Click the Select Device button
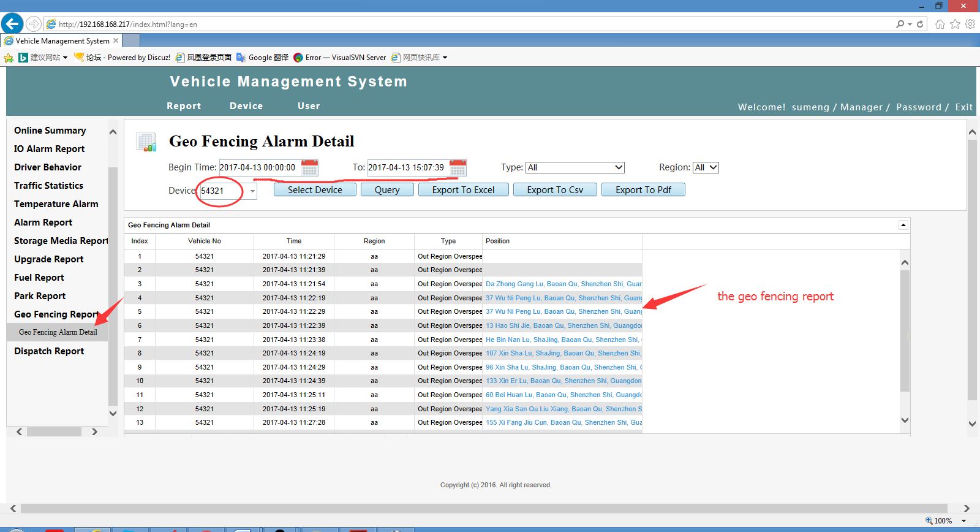Viewport: 980px width, 532px height. pos(315,190)
